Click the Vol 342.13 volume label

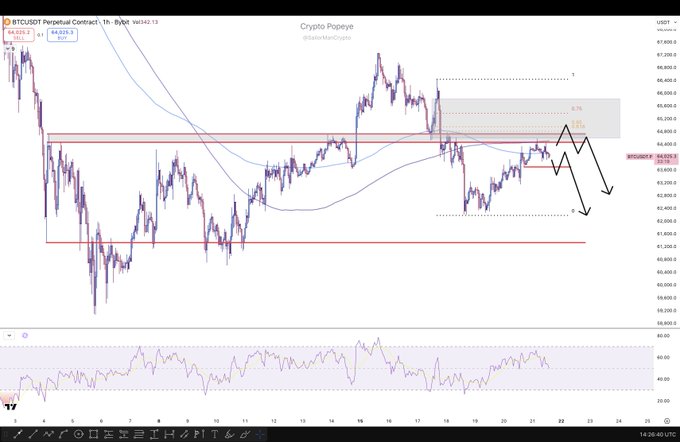click(x=145, y=22)
